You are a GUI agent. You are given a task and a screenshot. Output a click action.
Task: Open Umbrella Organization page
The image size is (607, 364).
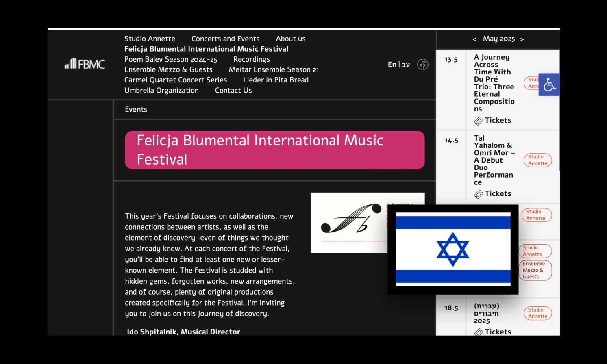161,90
